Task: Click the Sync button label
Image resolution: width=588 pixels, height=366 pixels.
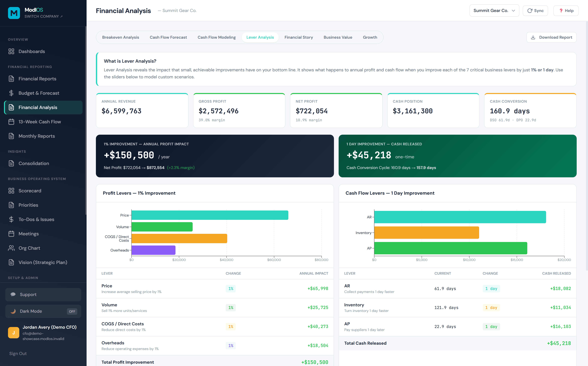Action: [539, 11]
